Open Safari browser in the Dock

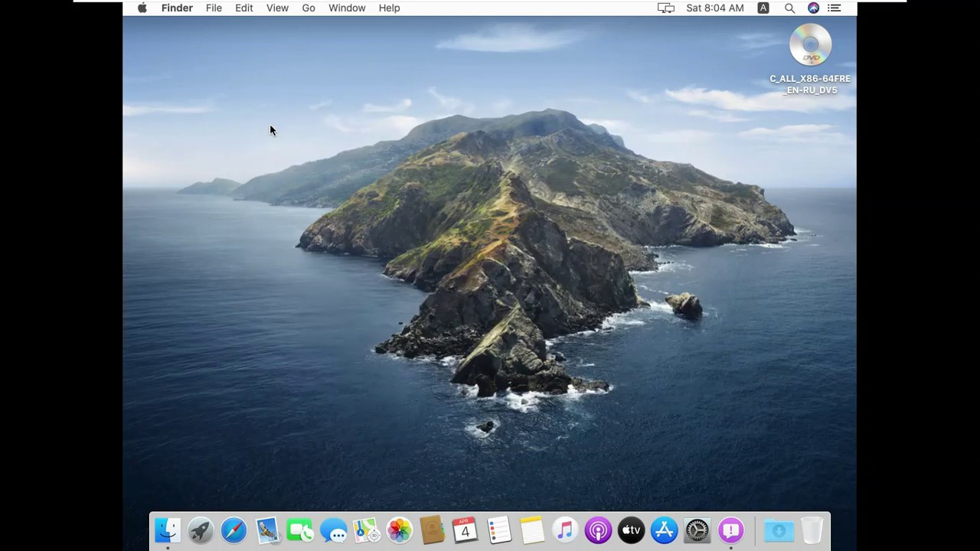[234, 530]
